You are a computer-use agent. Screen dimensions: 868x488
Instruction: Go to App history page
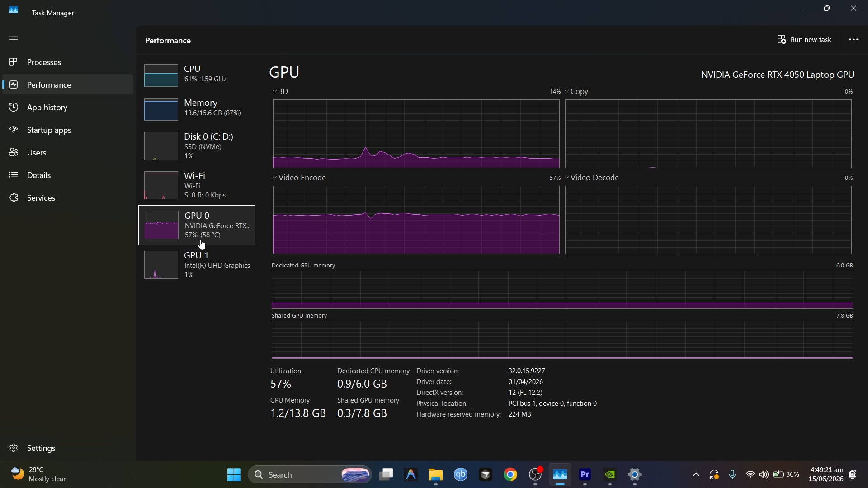pos(68,107)
